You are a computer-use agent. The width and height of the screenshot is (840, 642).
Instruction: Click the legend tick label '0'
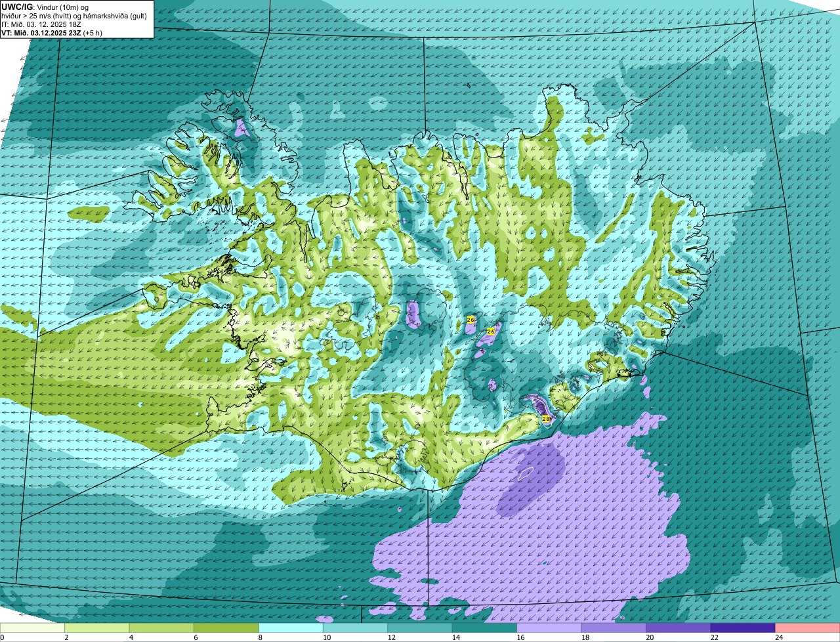[2, 637]
